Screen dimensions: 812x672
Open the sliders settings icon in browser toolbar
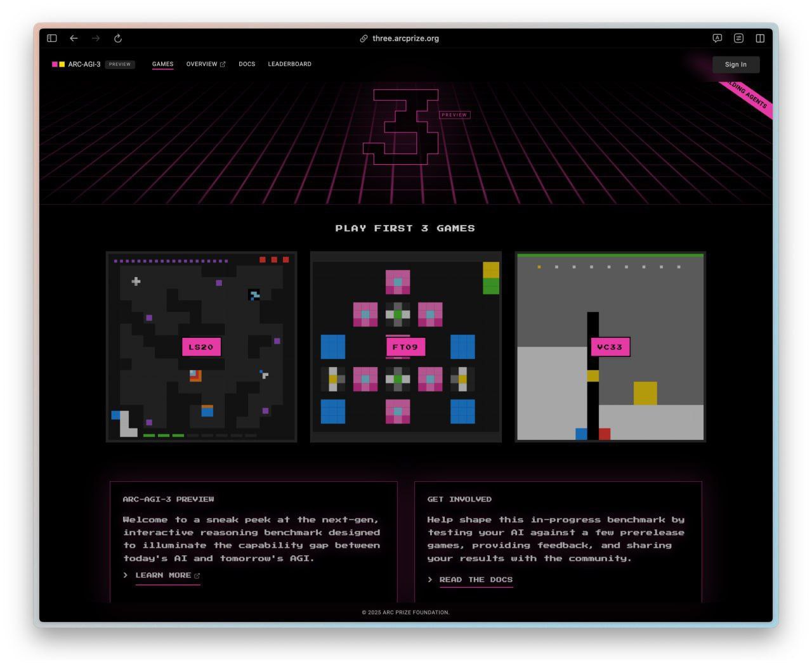[x=739, y=38]
